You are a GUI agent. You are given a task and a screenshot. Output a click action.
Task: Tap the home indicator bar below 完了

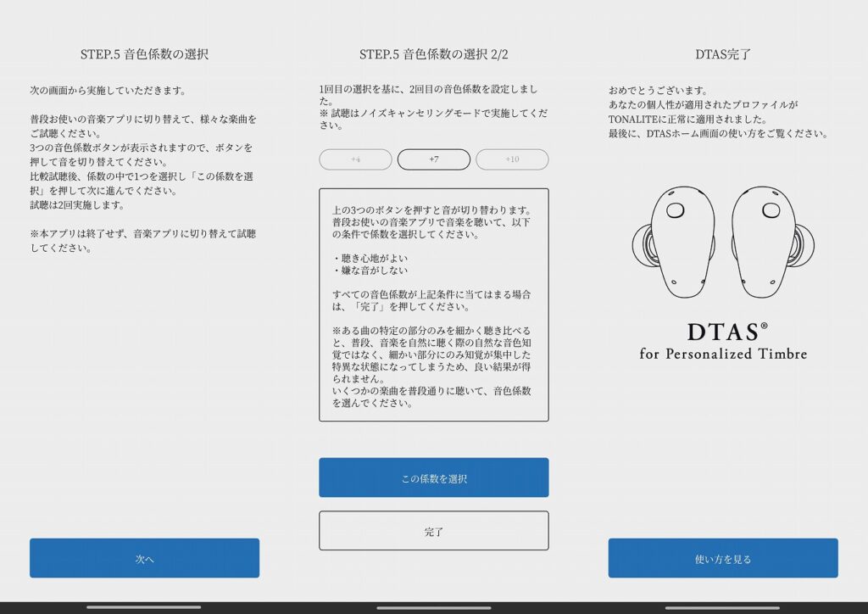433,607
